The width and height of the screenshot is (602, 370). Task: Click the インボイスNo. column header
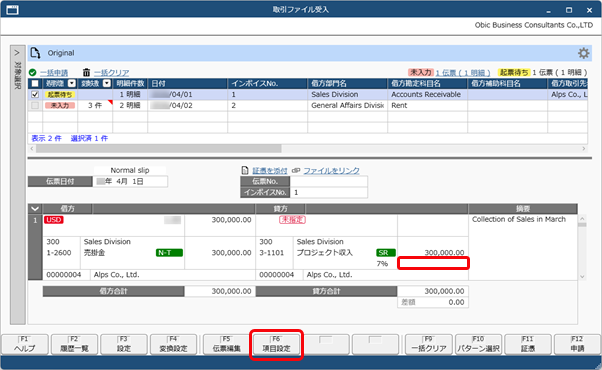coord(268,83)
